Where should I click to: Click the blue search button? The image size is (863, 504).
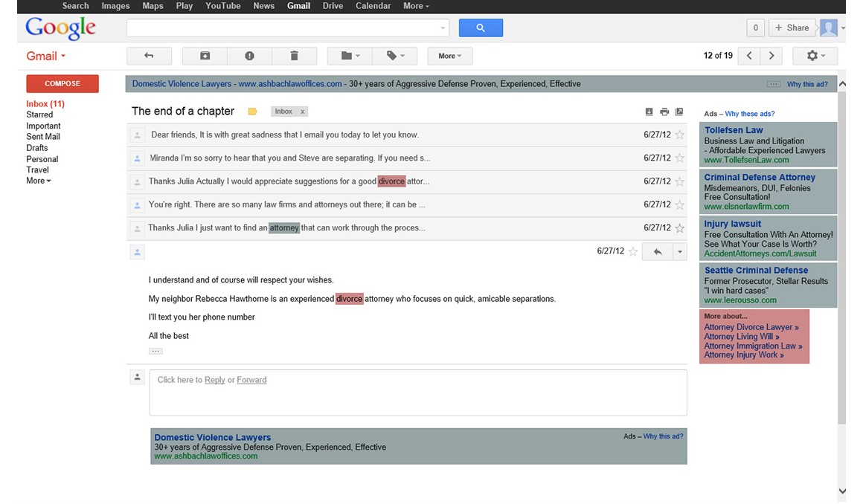tap(481, 28)
